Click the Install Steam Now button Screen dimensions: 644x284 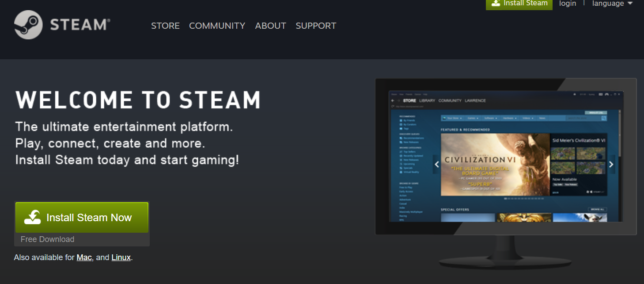pyautogui.click(x=82, y=218)
